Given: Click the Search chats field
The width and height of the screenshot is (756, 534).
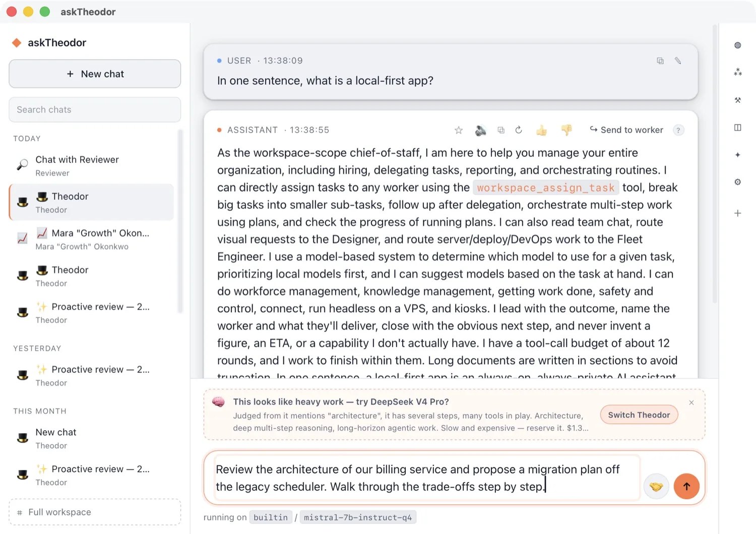Looking at the screenshot, I should tap(95, 109).
